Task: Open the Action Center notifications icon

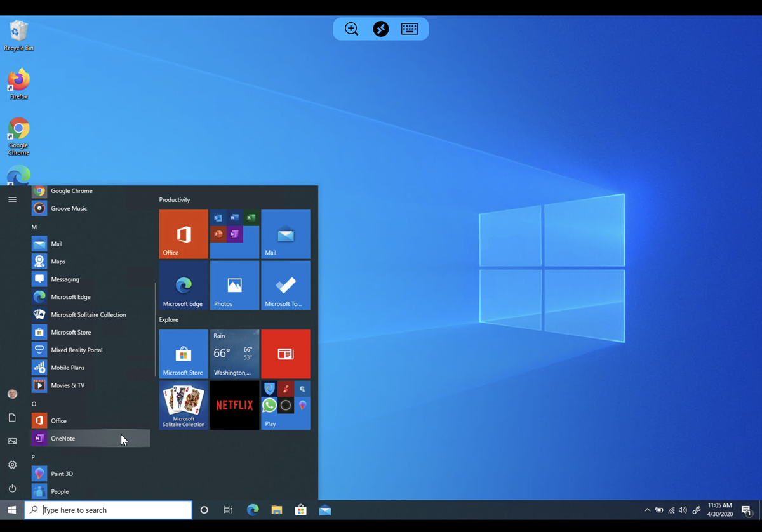Action: coord(747,510)
